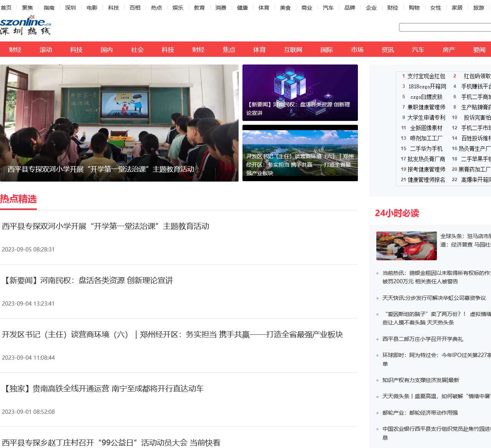Open 旅游 top navigation link
Image resolution: width=491 pixels, height=448 pixels.
click(x=479, y=8)
